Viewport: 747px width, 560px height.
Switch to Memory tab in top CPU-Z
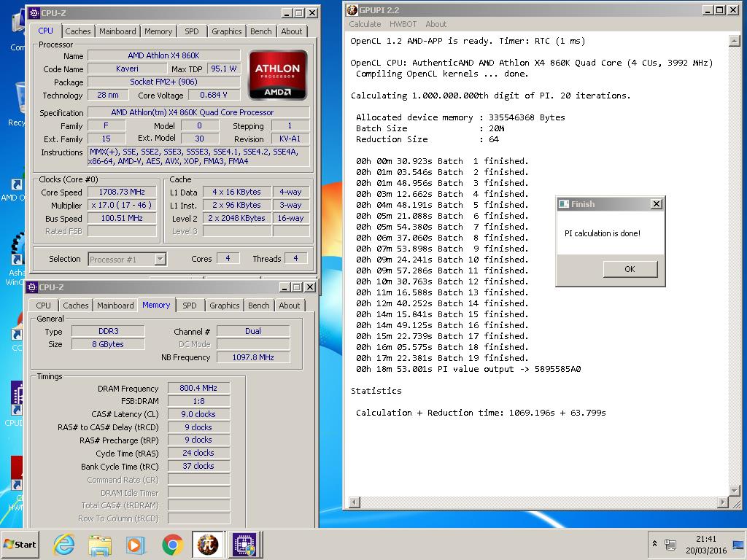(x=158, y=31)
